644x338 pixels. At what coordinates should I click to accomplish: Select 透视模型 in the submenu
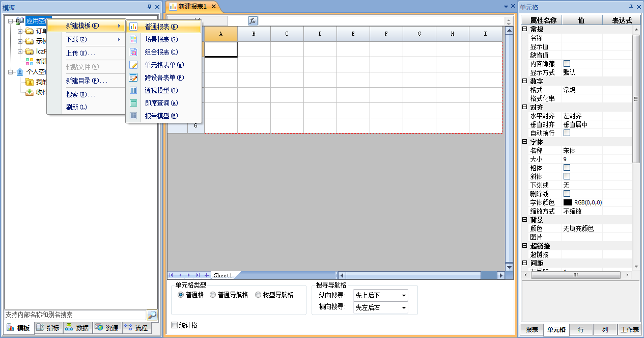[x=161, y=90]
